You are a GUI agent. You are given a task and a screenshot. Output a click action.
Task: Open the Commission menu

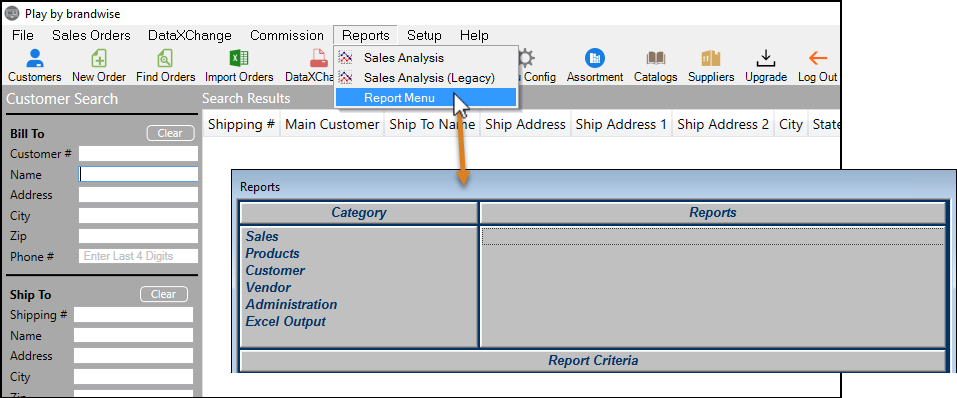[x=287, y=35]
